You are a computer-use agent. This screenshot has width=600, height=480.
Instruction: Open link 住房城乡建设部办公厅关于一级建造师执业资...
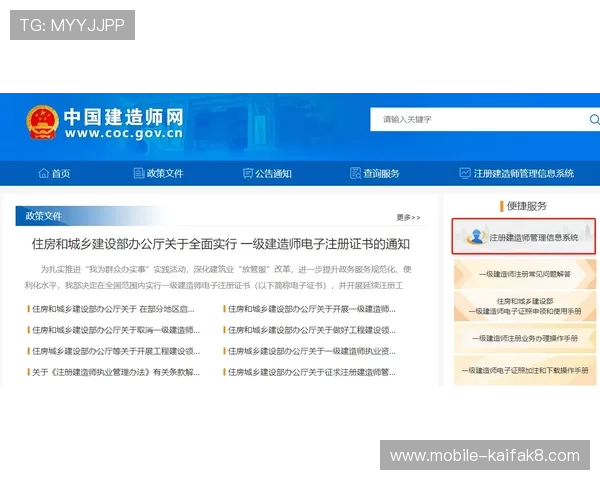tap(310, 351)
